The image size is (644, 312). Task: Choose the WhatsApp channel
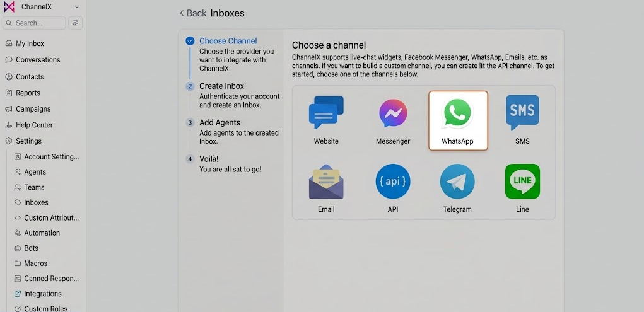pyautogui.click(x=458, y=120)
